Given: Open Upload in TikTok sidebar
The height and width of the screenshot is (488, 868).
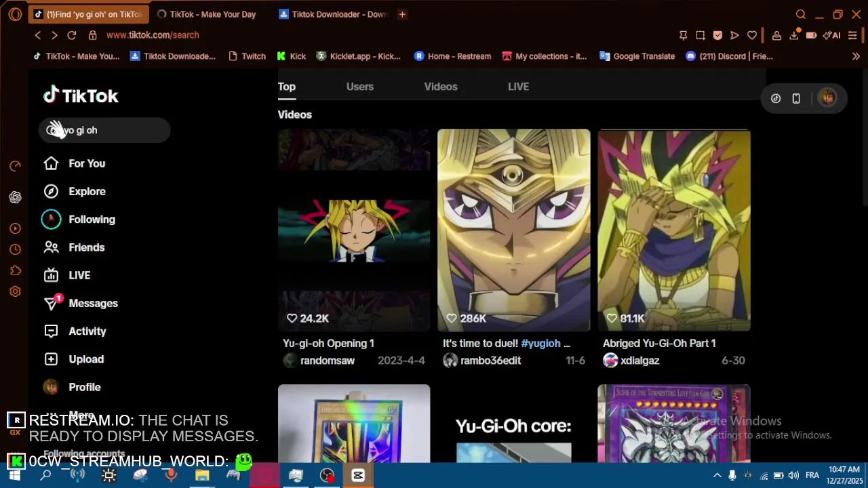Looking at the screenshot, I should pos(74,359).
